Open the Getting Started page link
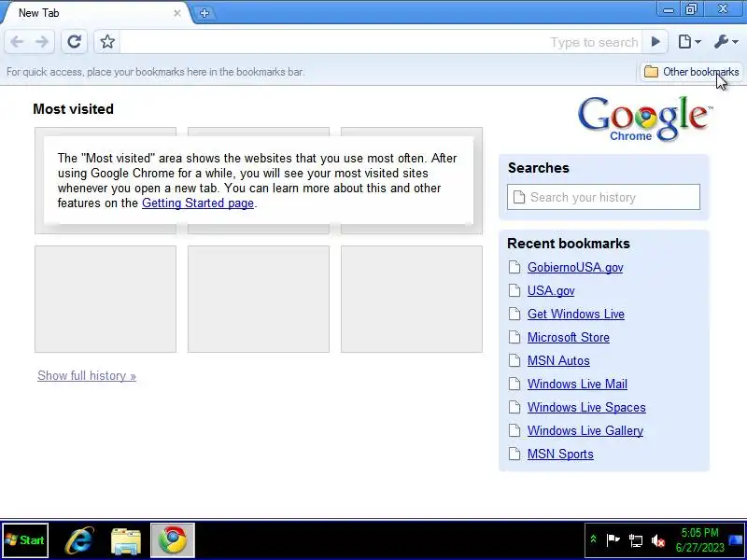 pyautogui.click(x=198, y=203)
